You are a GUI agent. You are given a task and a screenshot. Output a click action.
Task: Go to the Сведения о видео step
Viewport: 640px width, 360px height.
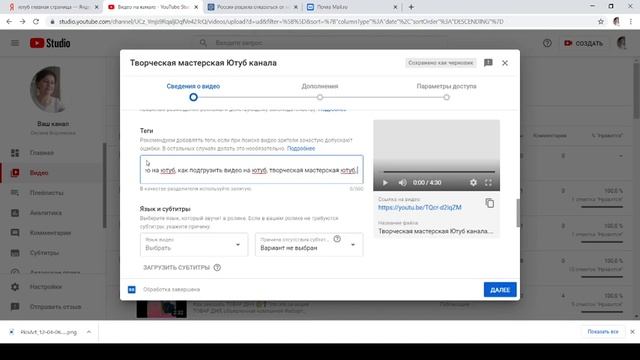point(193,91)
